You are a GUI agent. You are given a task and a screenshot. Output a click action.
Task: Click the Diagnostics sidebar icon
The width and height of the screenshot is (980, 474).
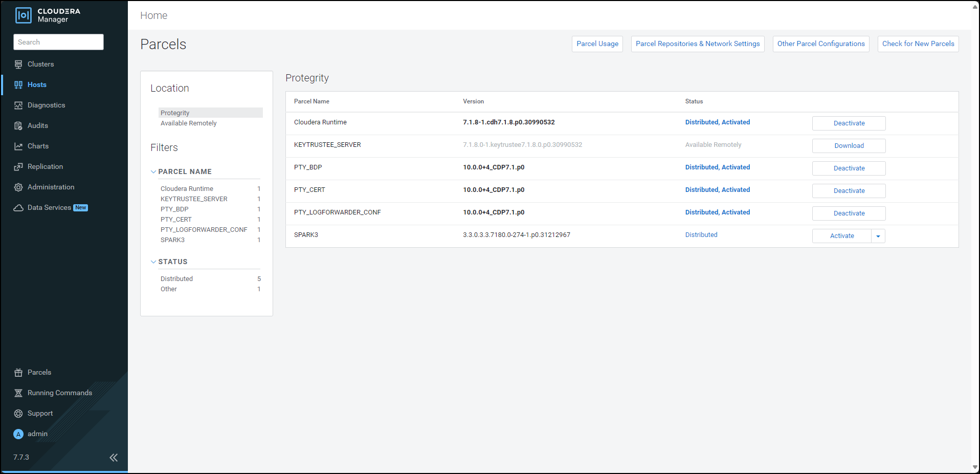[x=18, y=105]
